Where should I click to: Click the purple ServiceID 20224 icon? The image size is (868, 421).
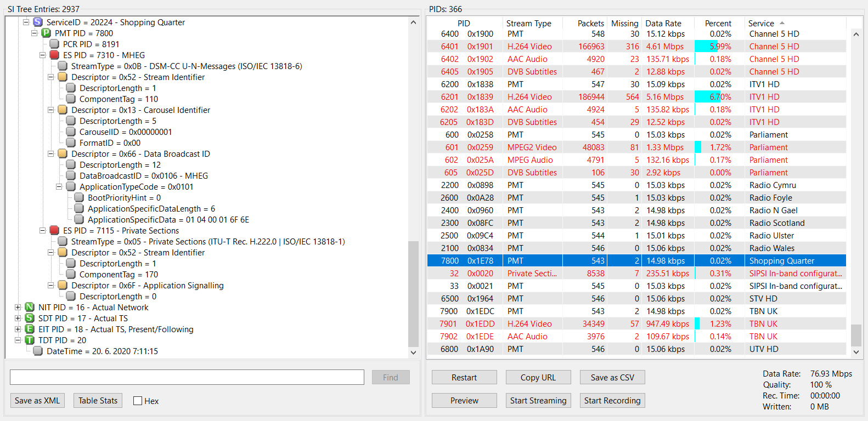(38, 22)
